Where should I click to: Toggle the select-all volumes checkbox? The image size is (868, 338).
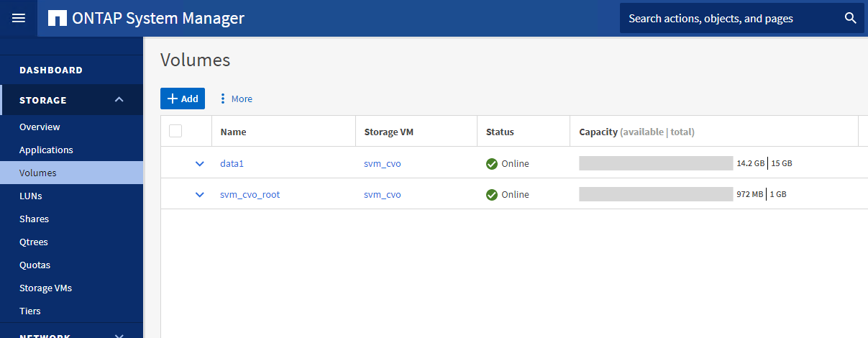pyautogui.click(x=175, y=131)
